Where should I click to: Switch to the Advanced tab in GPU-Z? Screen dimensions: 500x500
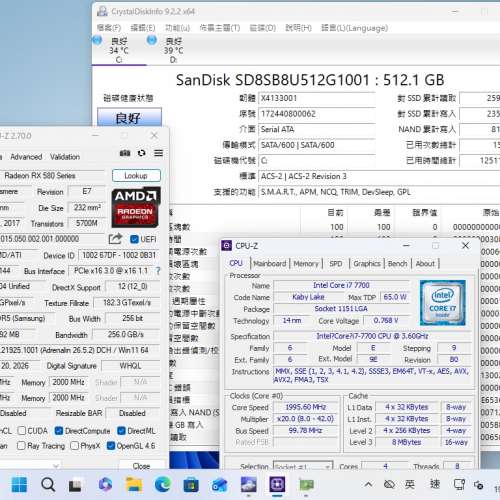coord(26,157)
